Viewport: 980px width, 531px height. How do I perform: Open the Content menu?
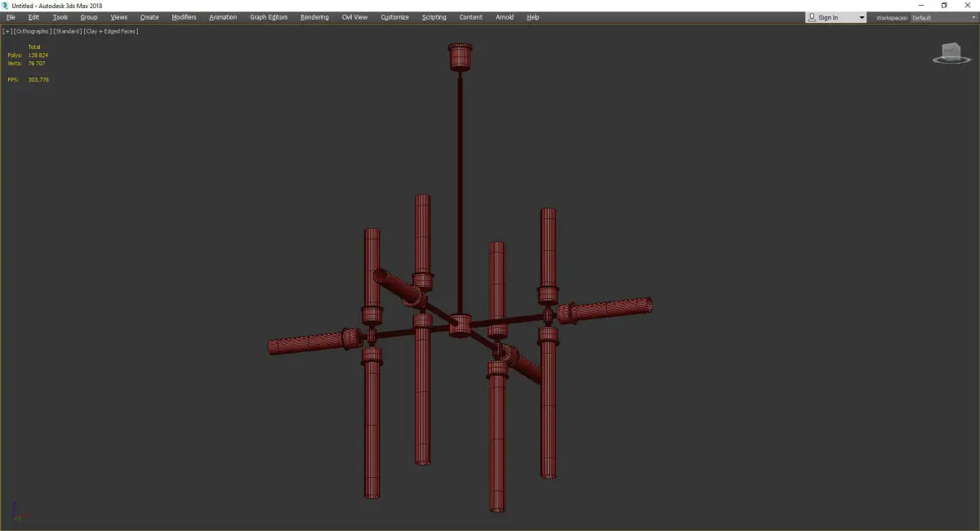pos(470,17)
